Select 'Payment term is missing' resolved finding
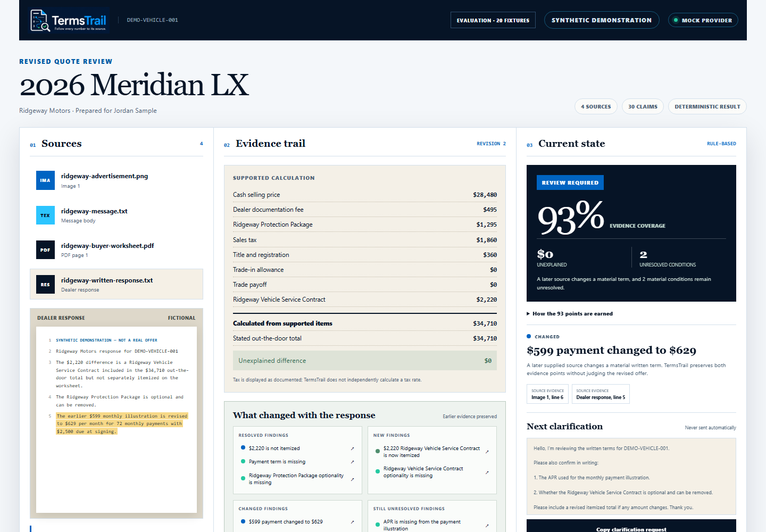Viewport: 766px width, 532px height. coord(297,462)
